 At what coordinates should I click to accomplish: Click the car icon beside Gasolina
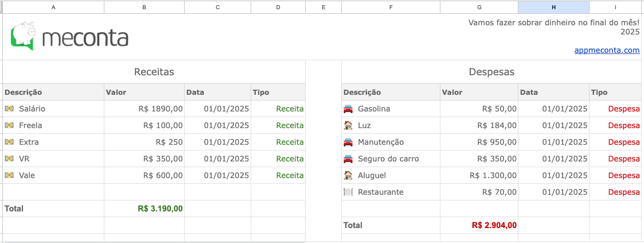[x=348, y=109]
